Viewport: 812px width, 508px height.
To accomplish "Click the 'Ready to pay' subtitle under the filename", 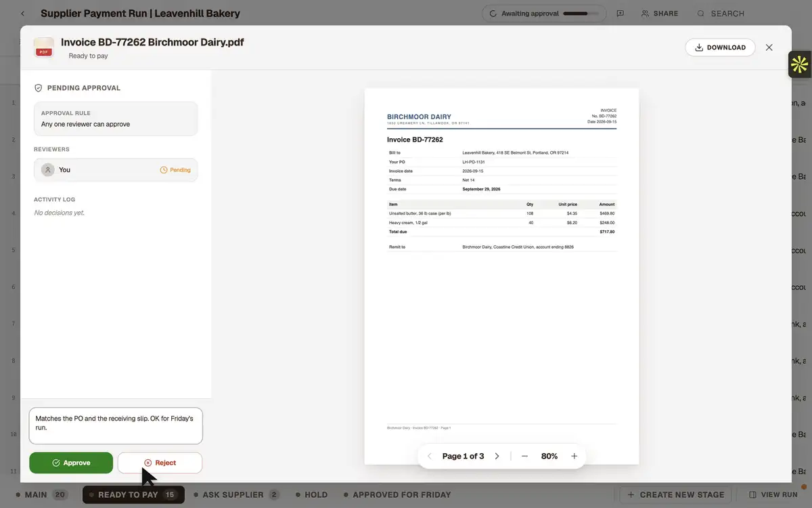I will (x=89, y=56).
